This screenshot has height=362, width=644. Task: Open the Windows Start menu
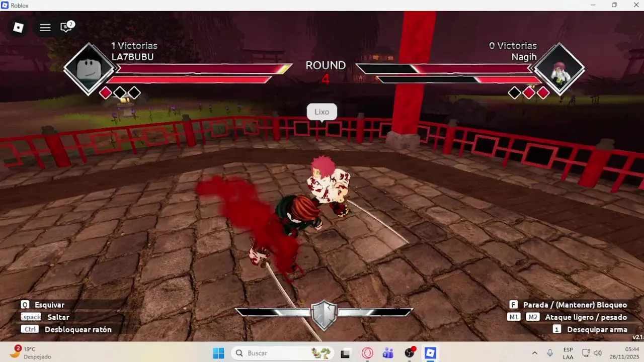click(x=218, y=353)
